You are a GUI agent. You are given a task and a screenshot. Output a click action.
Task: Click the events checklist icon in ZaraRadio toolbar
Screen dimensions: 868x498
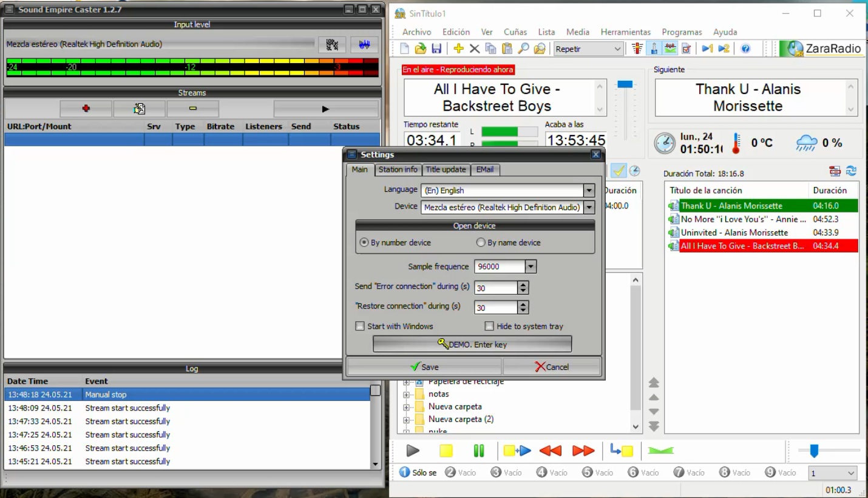pyautogui.click(x=687, y=49)
